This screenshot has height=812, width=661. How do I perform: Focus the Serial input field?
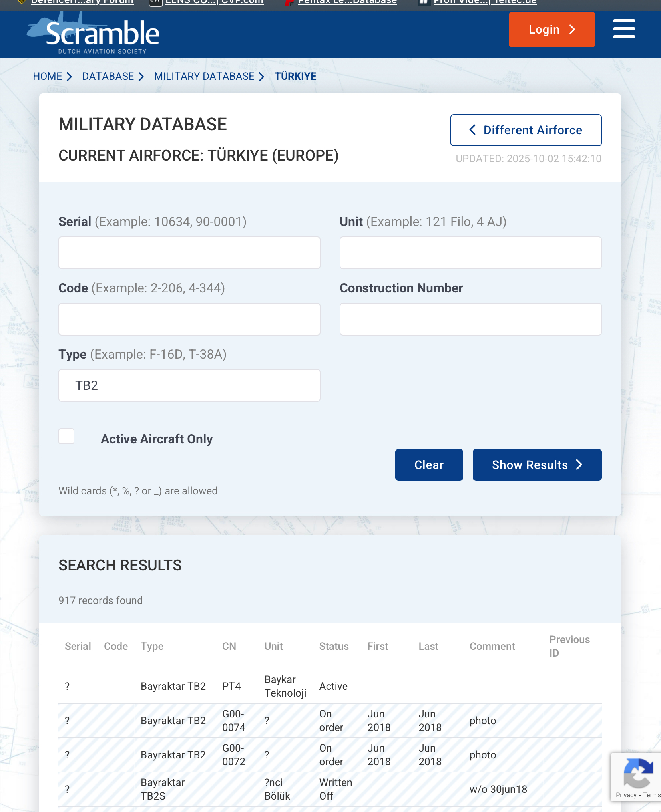[189, 253]
